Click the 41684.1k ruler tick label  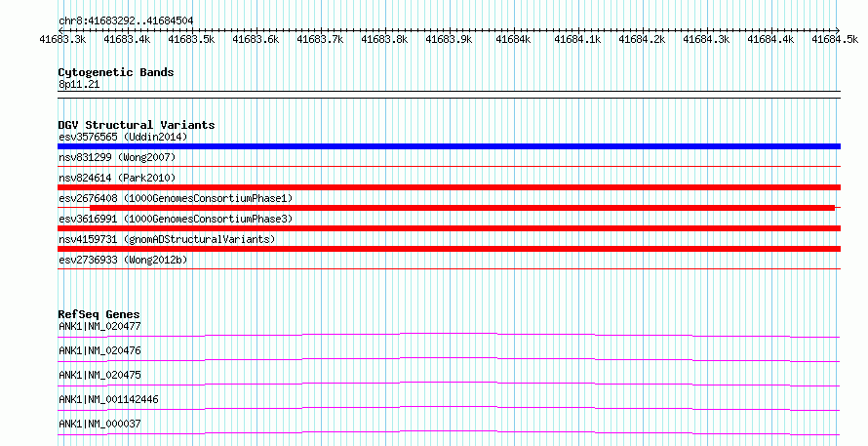pos(577,39)
